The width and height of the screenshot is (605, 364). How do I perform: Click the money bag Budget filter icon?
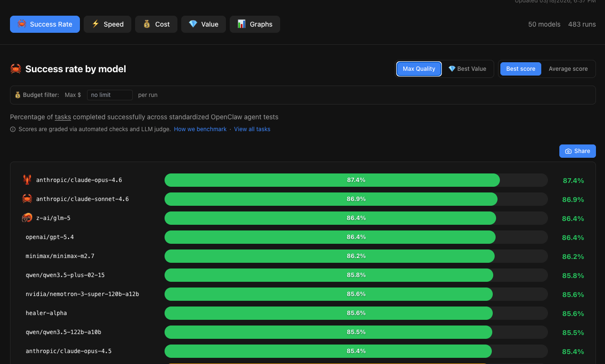tap(18, 95)
